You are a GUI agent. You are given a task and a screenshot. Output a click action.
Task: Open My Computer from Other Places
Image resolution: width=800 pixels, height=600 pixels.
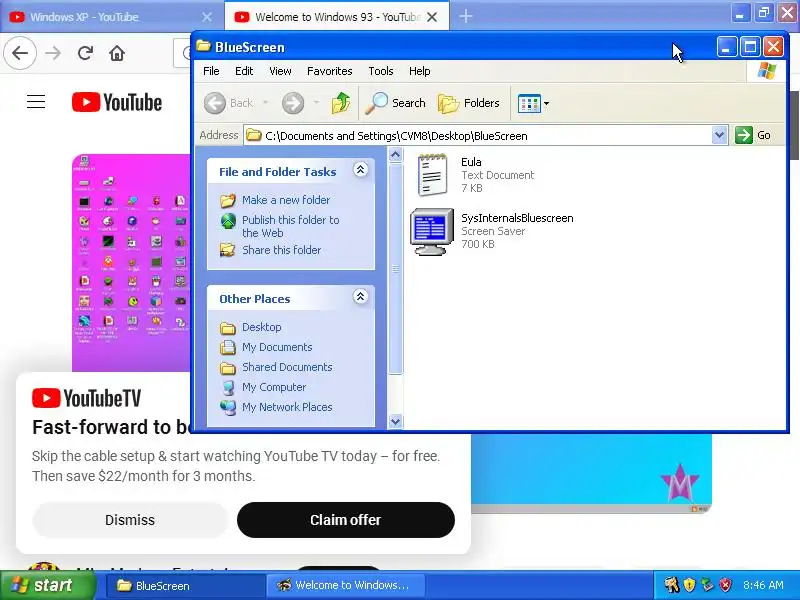[x=274, y=387]
